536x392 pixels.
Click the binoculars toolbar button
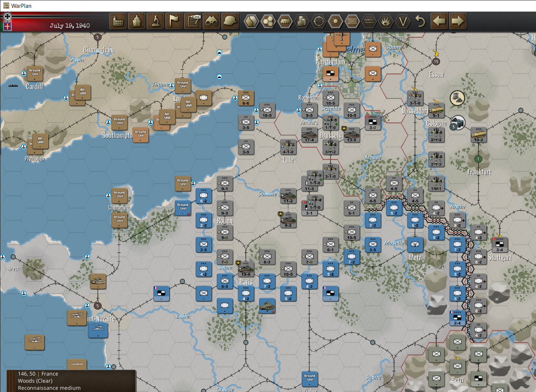(x=211, y=21)
